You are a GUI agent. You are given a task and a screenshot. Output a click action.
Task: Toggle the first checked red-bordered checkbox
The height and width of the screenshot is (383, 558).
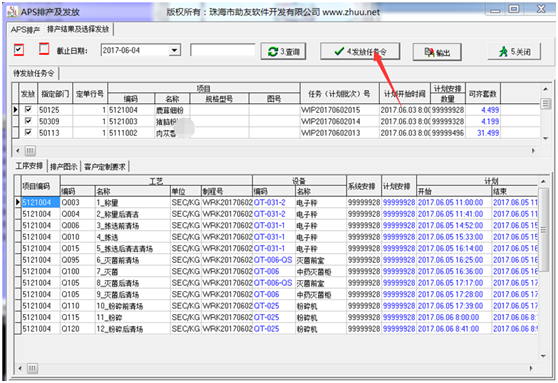[x=19, y=49]
